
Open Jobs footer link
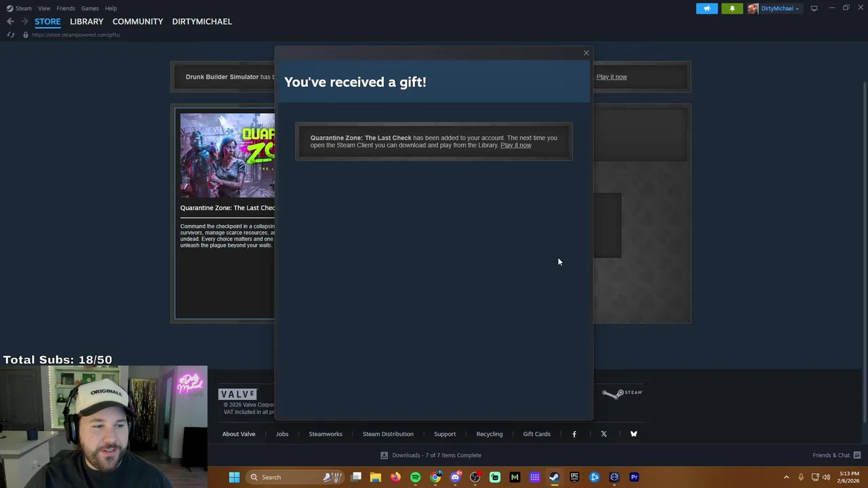point(282,434)
